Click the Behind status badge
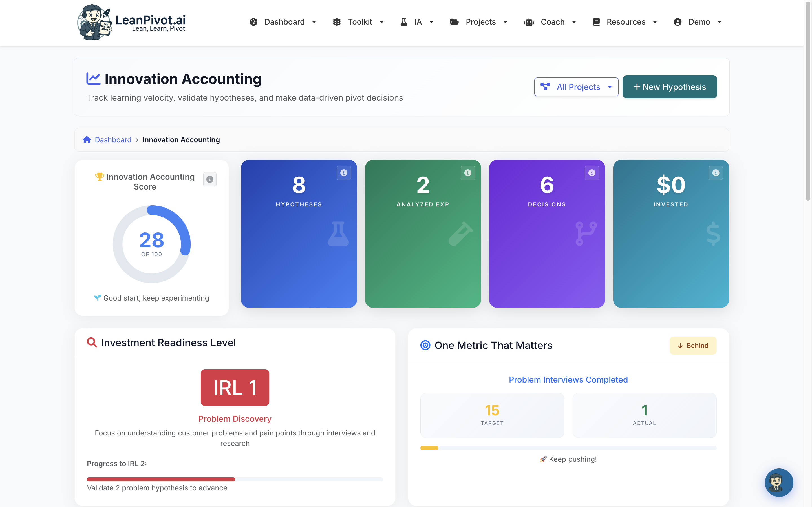Image resolution: width=812 pixels, height=507 pixels. (x=693, y=345)
